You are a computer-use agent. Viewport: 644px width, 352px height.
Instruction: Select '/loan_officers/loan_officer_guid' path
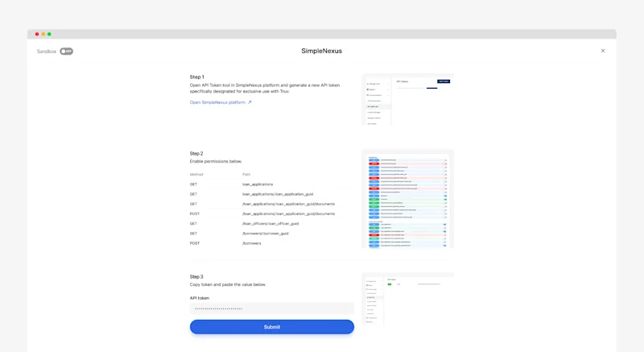tap(270, 224)
